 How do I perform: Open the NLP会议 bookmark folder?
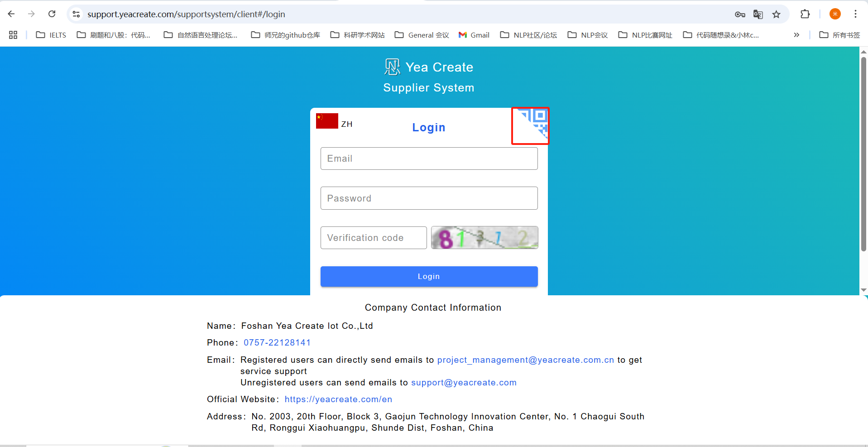pos(588,35)
